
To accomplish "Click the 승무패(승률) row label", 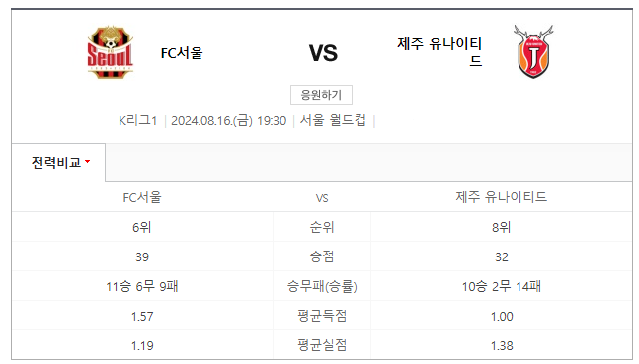I will point(322,286).
